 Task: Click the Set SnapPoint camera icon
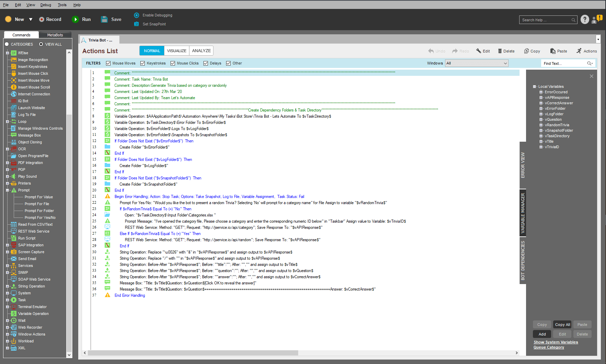pyautogui.click(x=137, y=24)
